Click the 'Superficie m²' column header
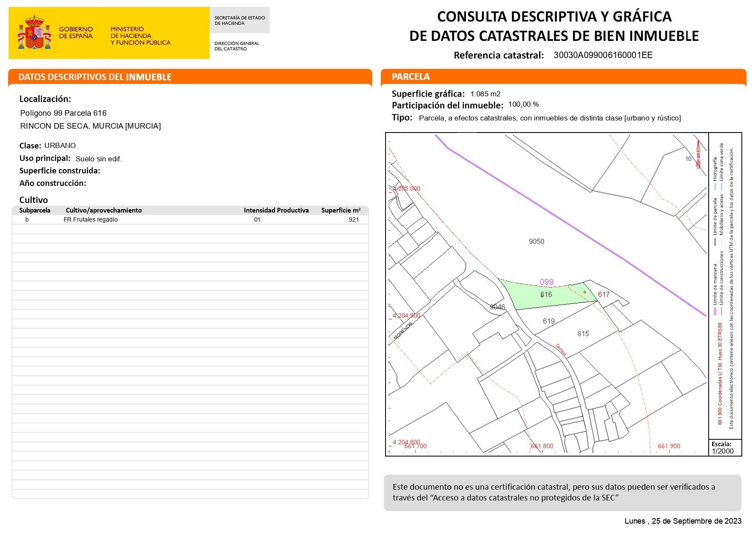The image size is (756, 534). [x=341, y=210]
